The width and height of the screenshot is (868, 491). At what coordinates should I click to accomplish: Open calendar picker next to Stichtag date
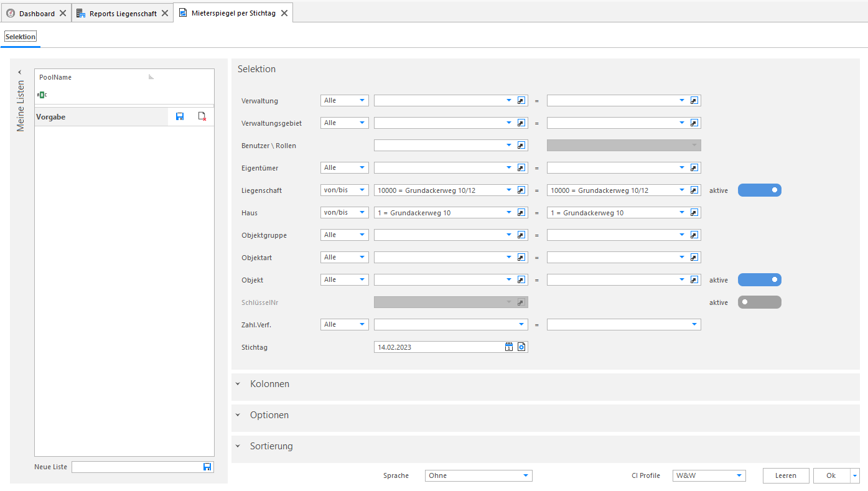(x=509, y=347)
